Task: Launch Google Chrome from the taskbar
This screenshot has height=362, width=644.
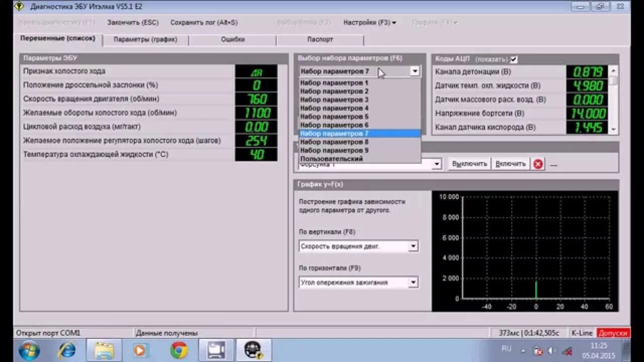Action: point(179,349)
